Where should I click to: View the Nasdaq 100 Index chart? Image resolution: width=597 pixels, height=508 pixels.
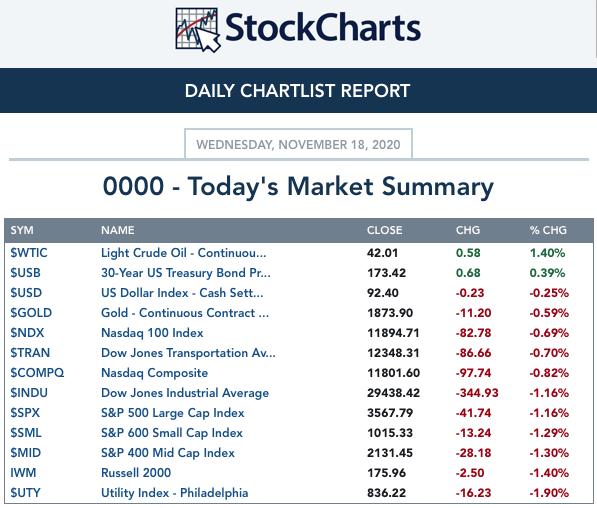(152, 333)
